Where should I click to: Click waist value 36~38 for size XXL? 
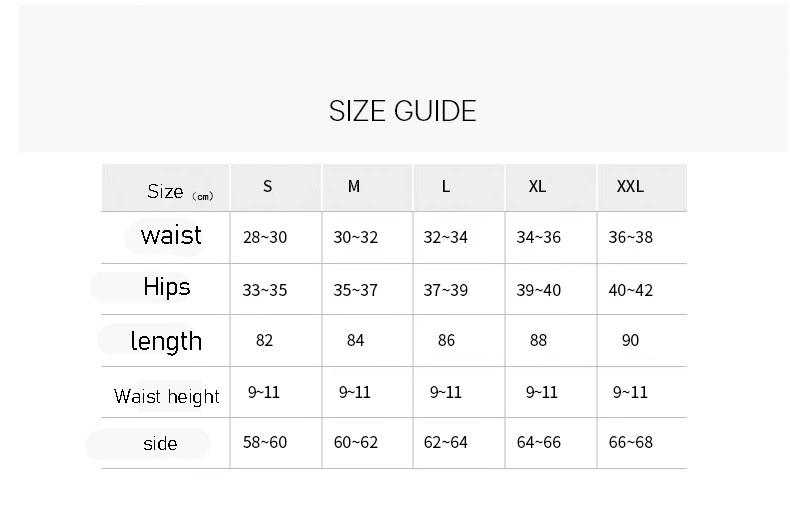630,238
